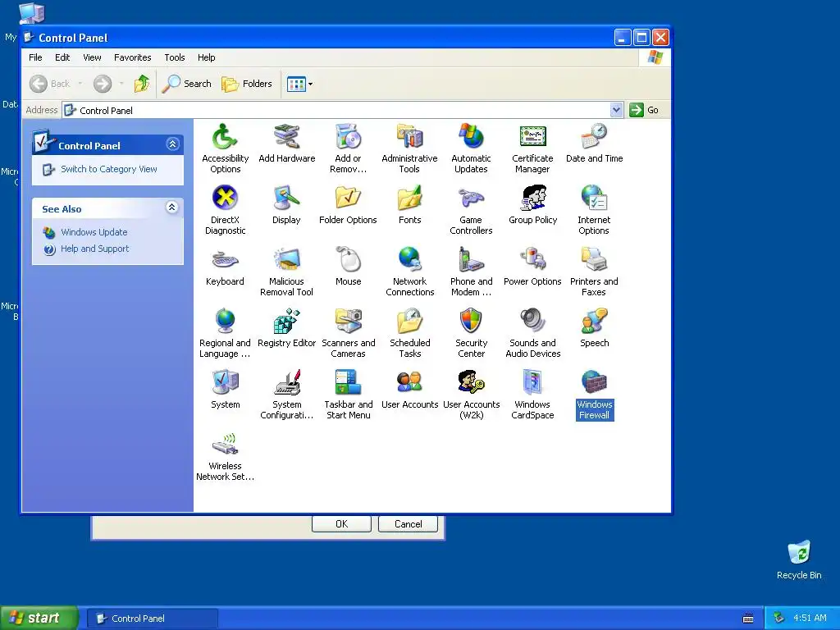Viewport: 840px width, 630px height.
Task: Open Date and Time applet
Action: click(594, 137)
